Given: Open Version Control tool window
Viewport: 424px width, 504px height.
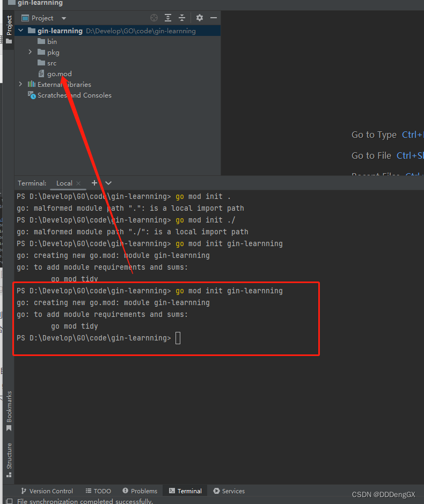Looking at the screenshot, I should [47, 491].
